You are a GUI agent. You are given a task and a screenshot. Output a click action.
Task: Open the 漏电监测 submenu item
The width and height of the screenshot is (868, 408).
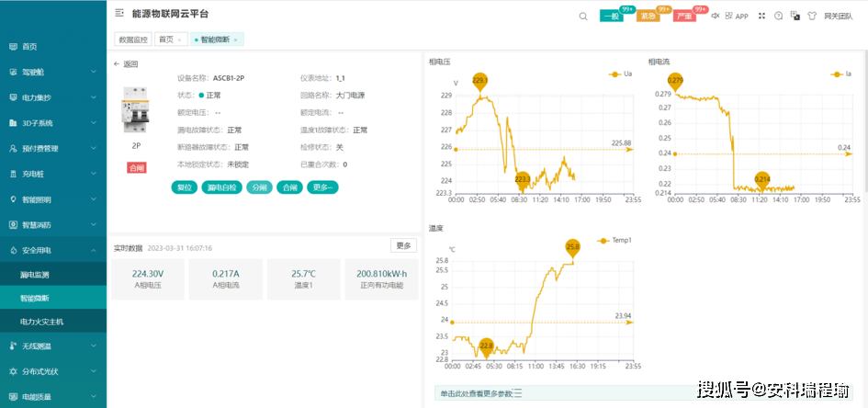pos(53,275)
